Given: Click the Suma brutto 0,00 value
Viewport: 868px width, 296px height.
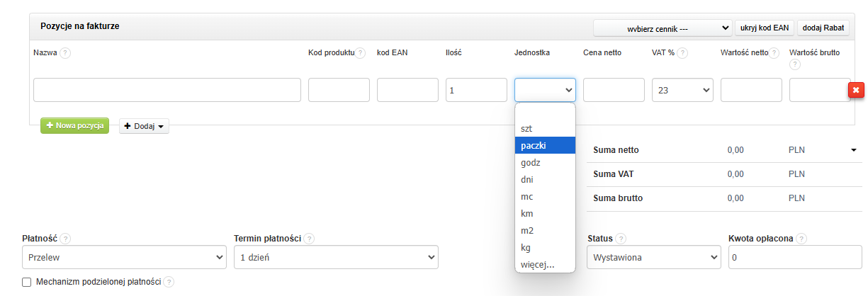Looking at the screenshot, I should click(735, 198).
